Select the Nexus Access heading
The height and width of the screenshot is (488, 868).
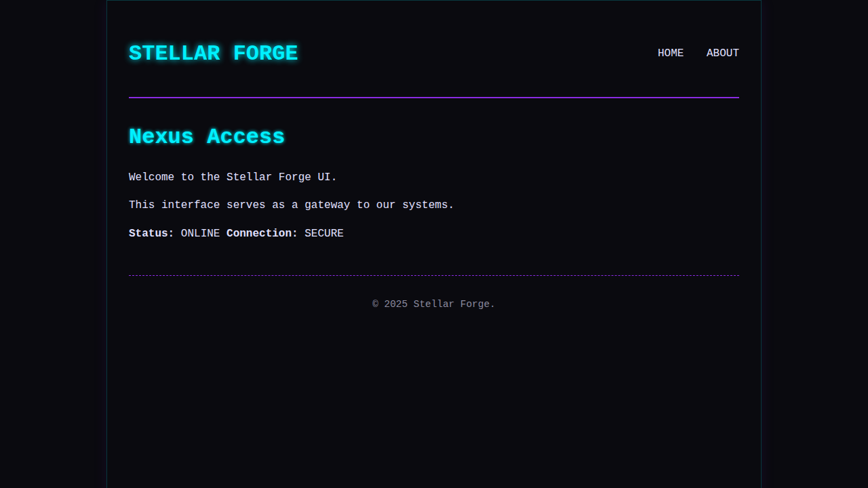tap(207, 137)
